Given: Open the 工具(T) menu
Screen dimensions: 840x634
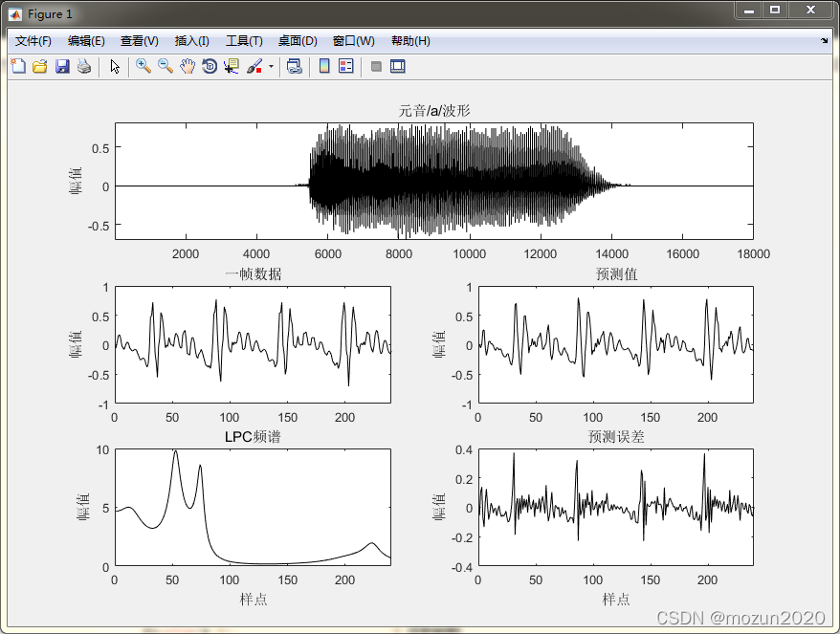Looking at the screenshot, I should pyautogui.click(x=244, y=41).
